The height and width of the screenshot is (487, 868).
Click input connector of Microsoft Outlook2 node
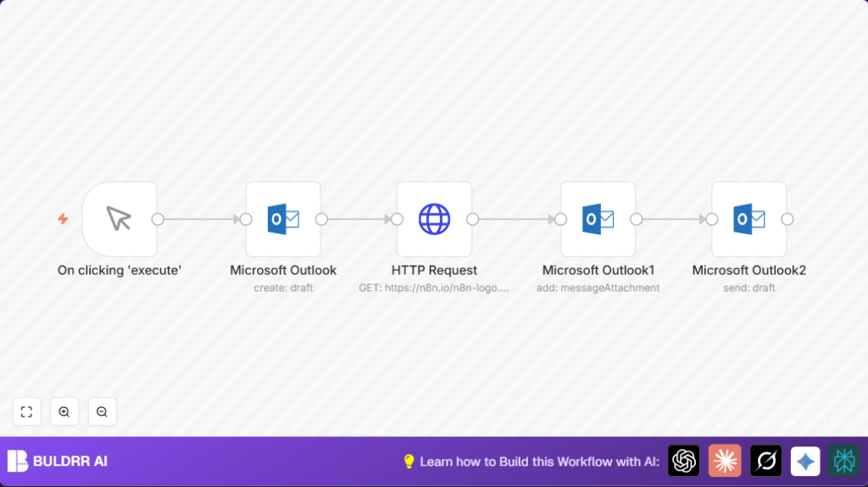tap(712, 220)
